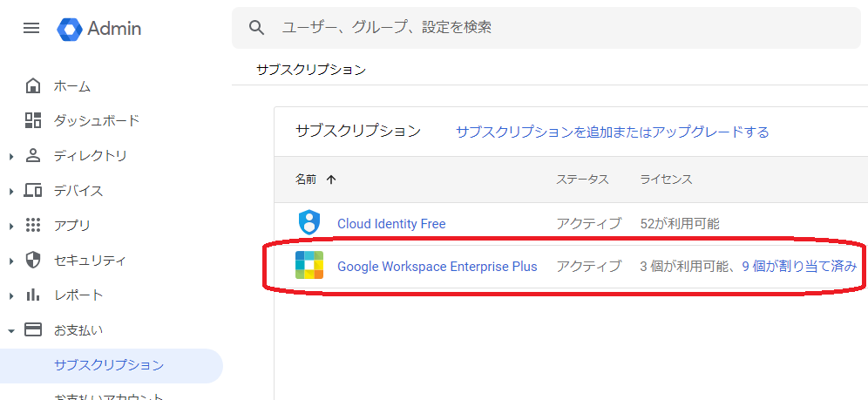Sort by 名前 column header
The image size is (868, 400).
pyautogui.click(x=306, y=180)
